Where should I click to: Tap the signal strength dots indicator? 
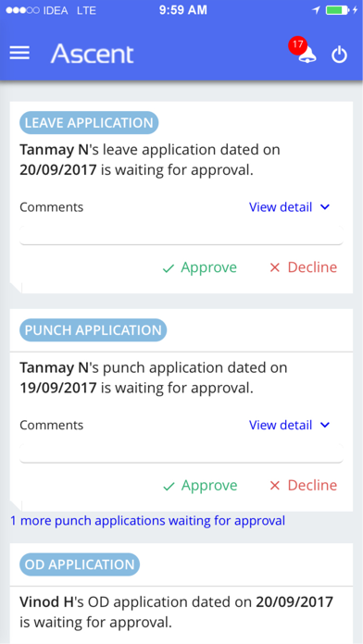pos(22,11)
